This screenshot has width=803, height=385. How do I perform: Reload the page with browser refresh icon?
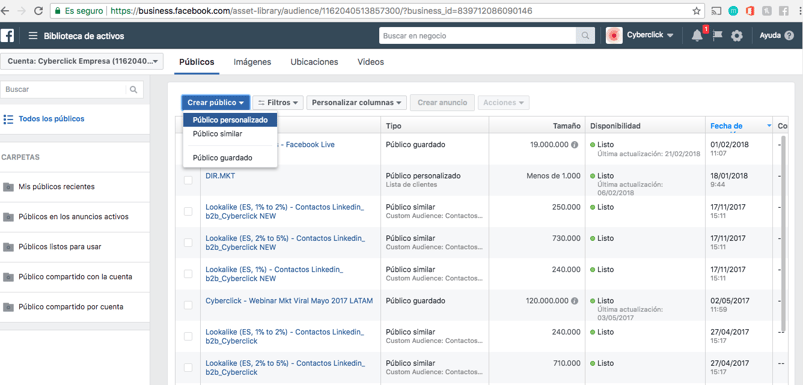[38, 10]
